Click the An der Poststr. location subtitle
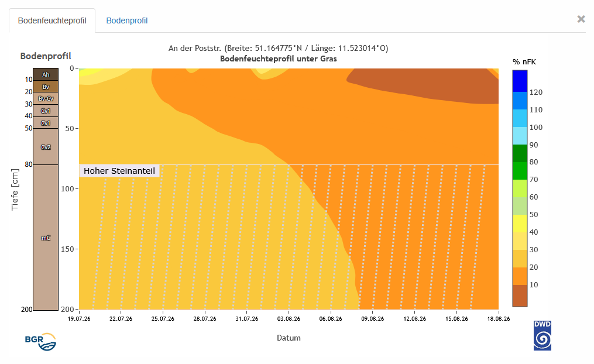594x364 pixels. (279, 48)
